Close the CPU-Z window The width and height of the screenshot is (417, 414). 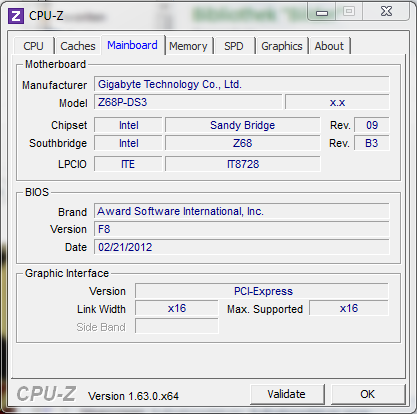[386, 12]
